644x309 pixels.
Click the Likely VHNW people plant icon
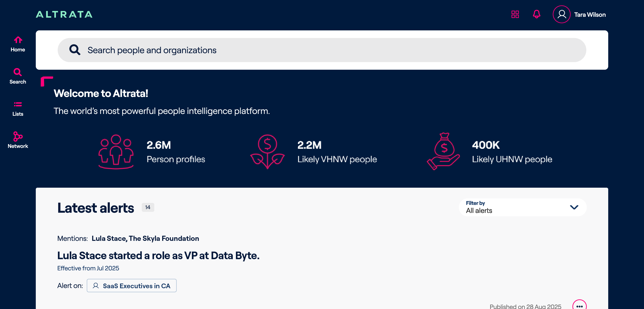coord(267,152)
